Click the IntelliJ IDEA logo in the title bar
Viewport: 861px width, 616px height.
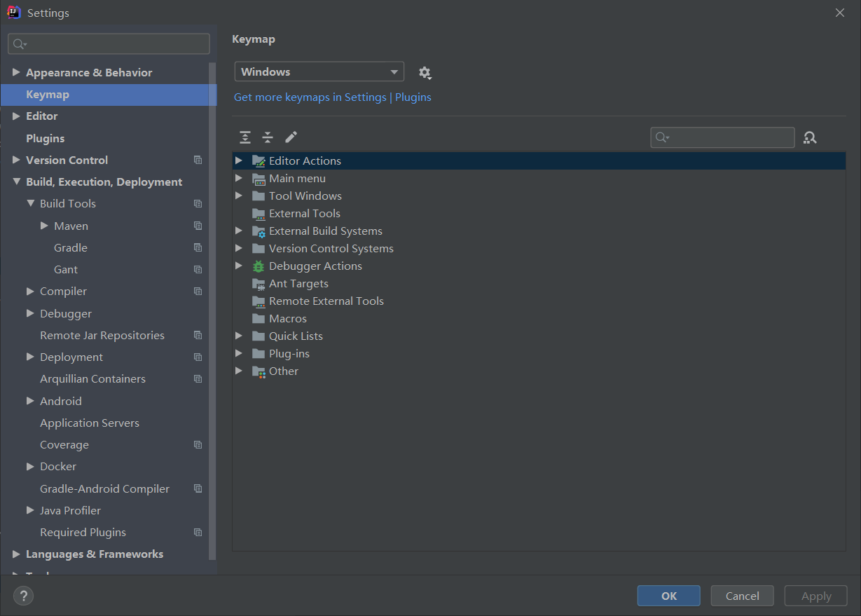(14, 12)
